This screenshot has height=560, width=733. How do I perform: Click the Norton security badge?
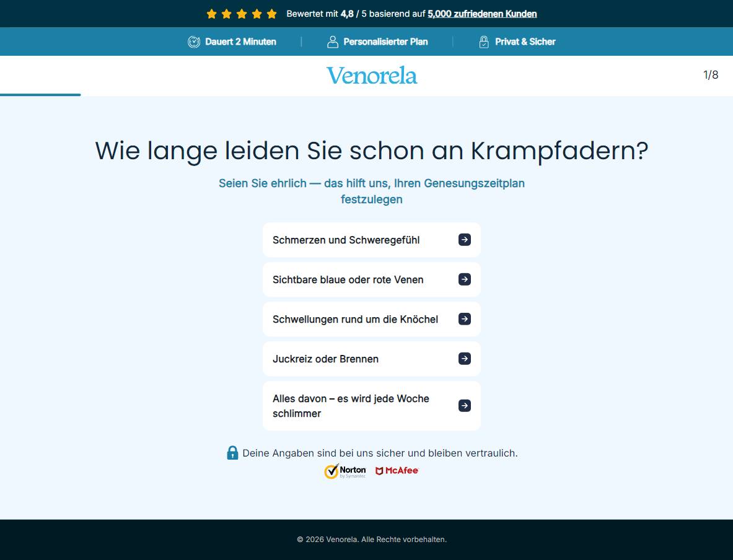345,471
